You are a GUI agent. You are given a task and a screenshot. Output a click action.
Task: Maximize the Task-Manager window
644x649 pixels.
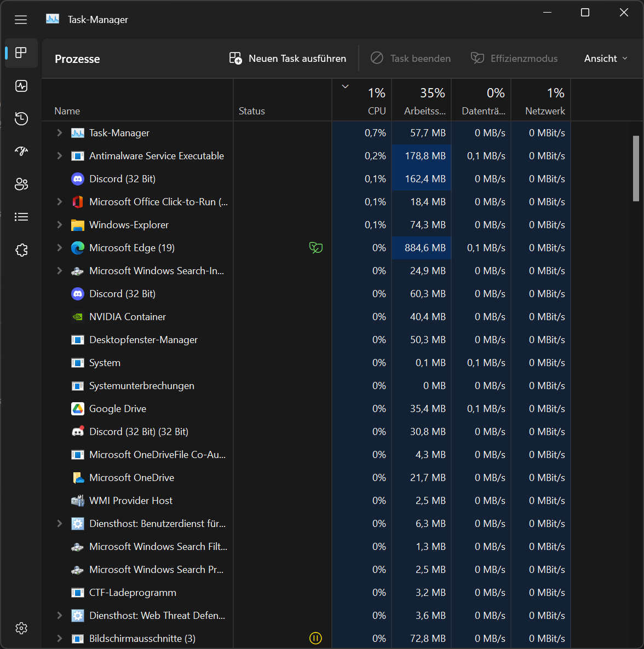(x=585, y=13)
